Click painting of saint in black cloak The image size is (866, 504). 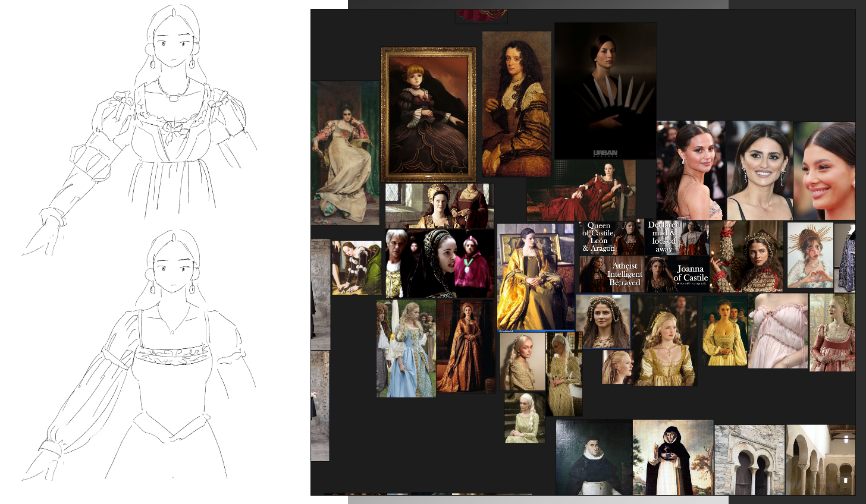[673, 457]
